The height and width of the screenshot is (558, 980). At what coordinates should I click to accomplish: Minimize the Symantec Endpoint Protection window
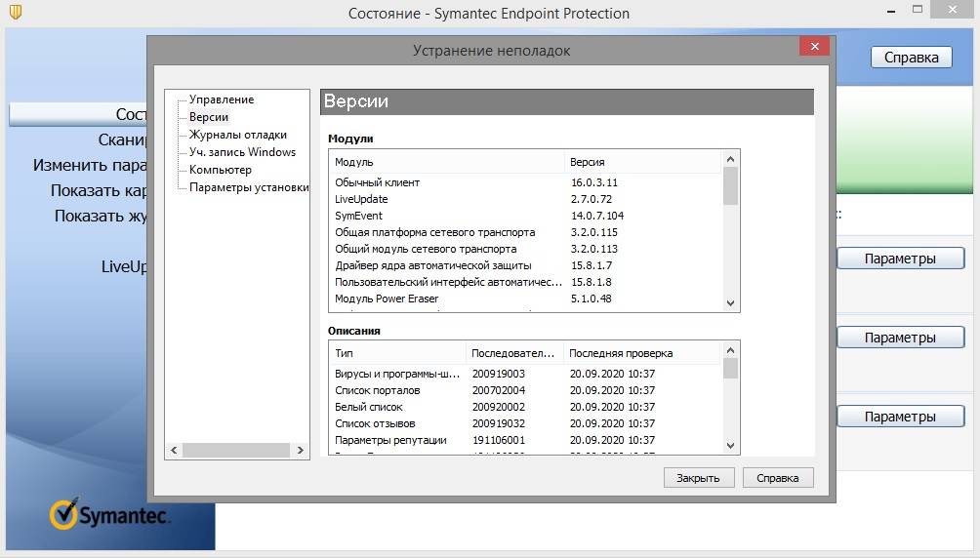[891, 11]
